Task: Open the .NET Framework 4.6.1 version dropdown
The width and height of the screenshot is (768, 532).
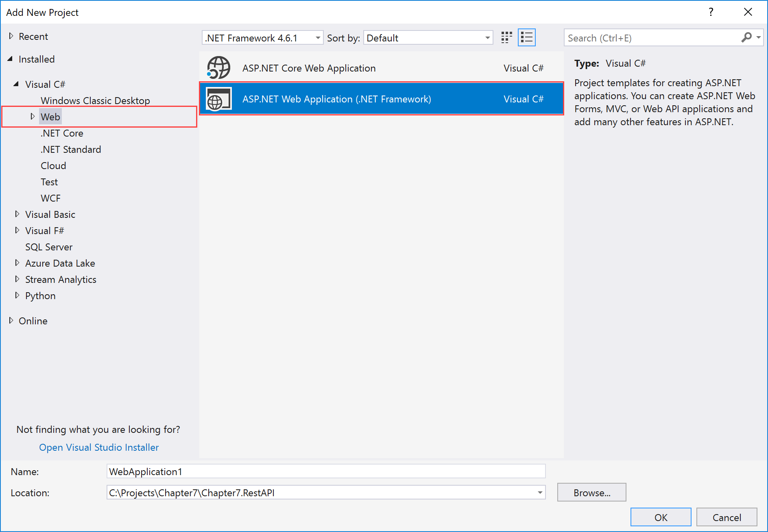Action: click(318, 38)
